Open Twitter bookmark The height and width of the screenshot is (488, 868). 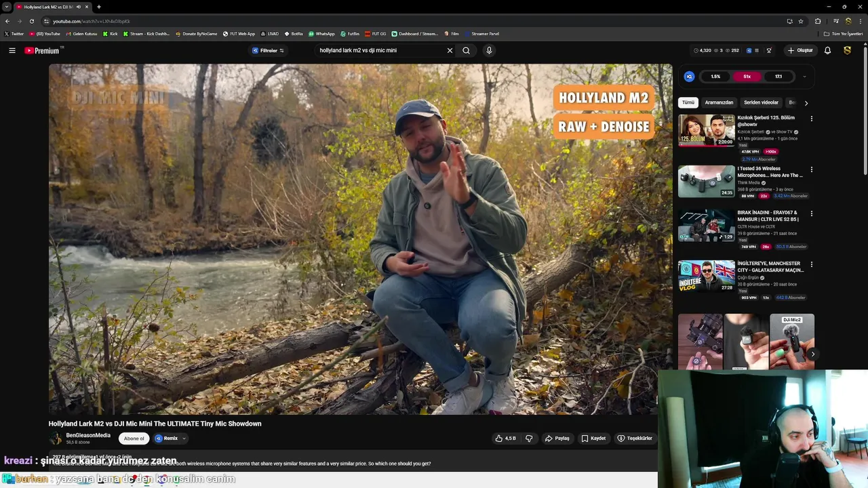point(14,34)
